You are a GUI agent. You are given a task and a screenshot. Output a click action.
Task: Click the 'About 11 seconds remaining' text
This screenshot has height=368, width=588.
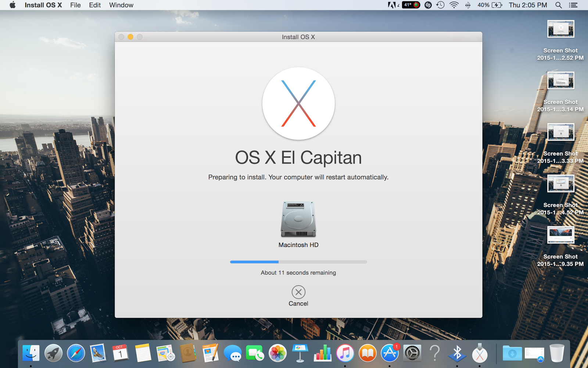tap(298, 273)
